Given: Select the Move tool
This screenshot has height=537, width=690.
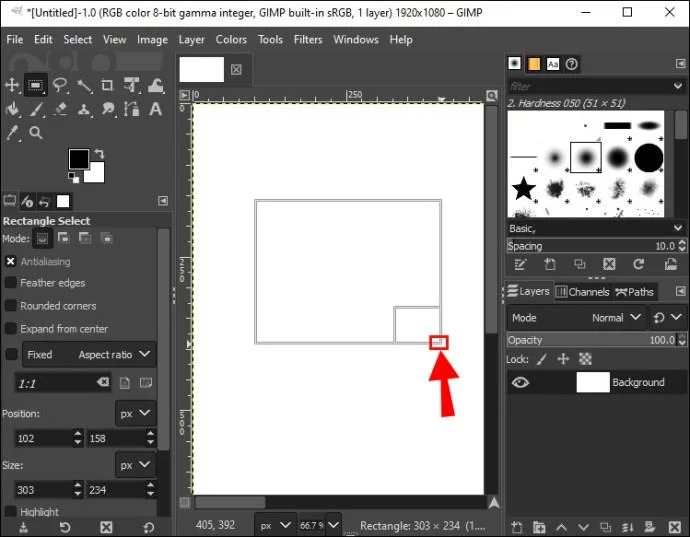Looking at the screenshot, I should pyautogui.click(x=11, y=85).
